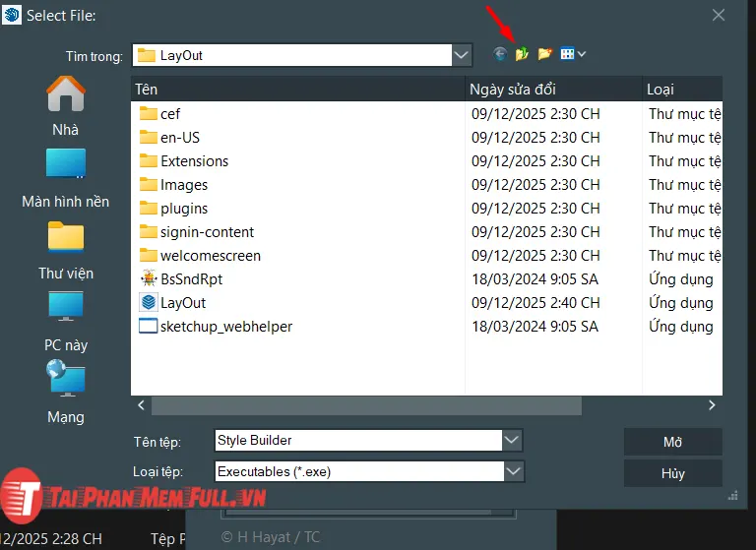This screenshot has width=756, height=550.
Task: Click the horizontal scrollbar left arrow
Action: click(142, 405)
